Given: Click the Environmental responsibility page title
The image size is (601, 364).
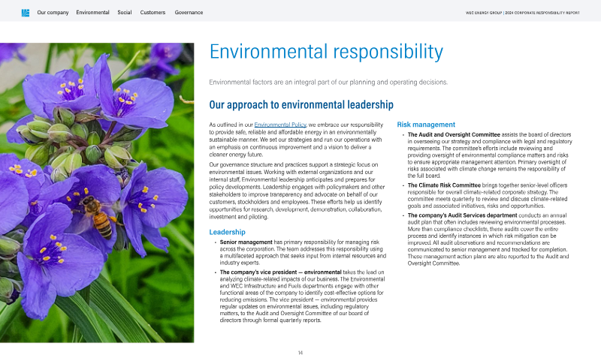Looking at the screenshot, I should coord(325,52).
